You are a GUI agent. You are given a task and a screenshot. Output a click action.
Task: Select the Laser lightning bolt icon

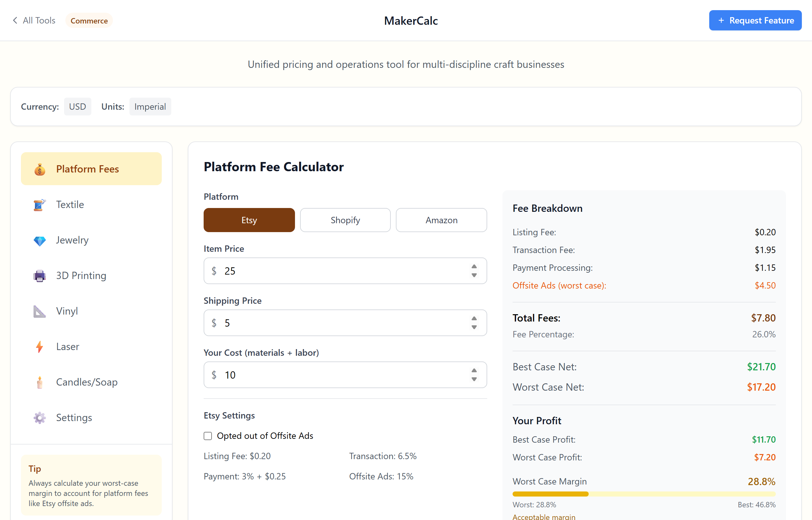click(40, 347)
